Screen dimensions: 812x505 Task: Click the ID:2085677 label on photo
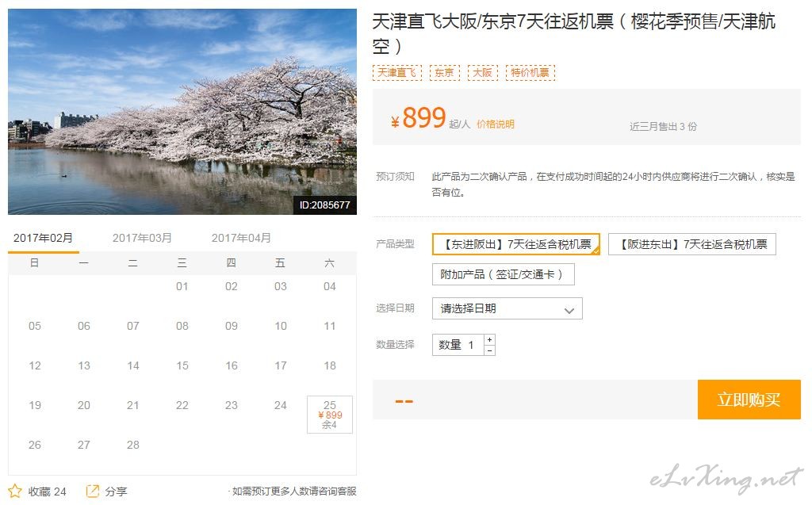tap(324, 205)
